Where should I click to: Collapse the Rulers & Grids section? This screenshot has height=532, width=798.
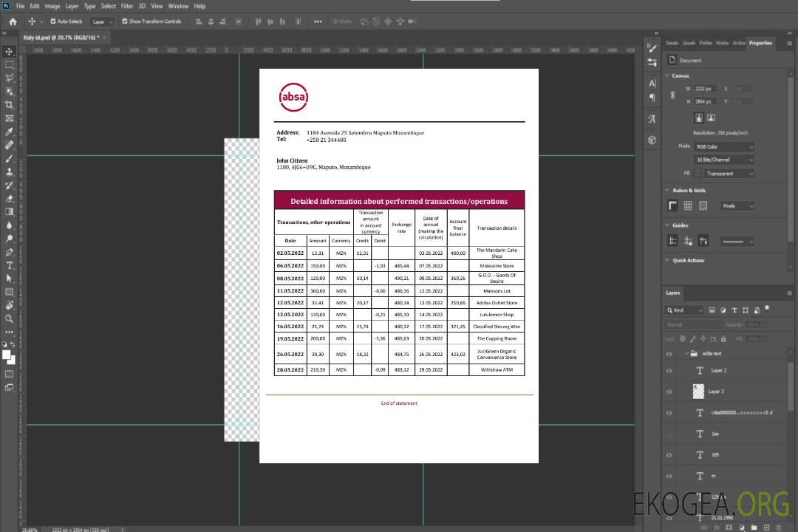[x=667, y=191]
